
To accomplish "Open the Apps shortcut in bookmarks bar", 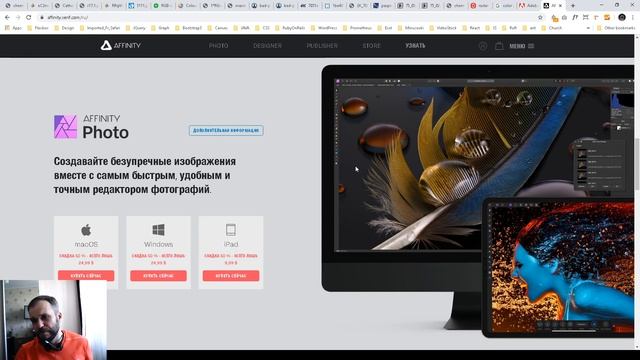I will point(13,28).
